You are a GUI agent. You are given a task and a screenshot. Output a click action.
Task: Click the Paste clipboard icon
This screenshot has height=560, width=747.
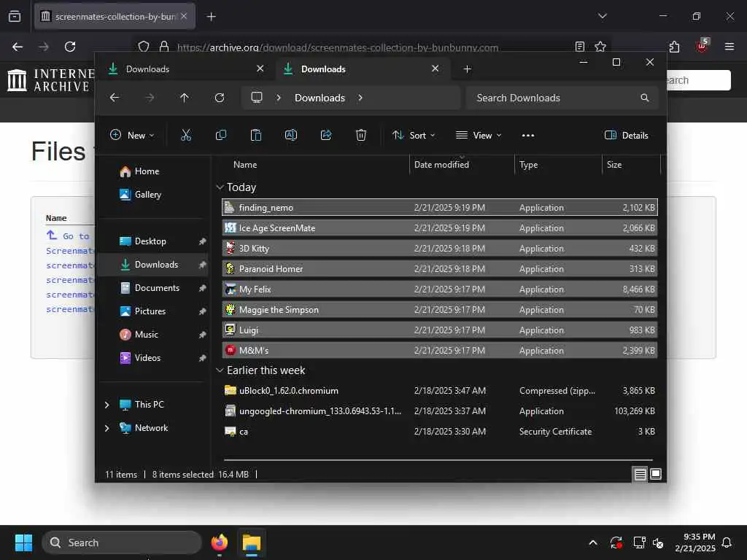click(256, 135)
